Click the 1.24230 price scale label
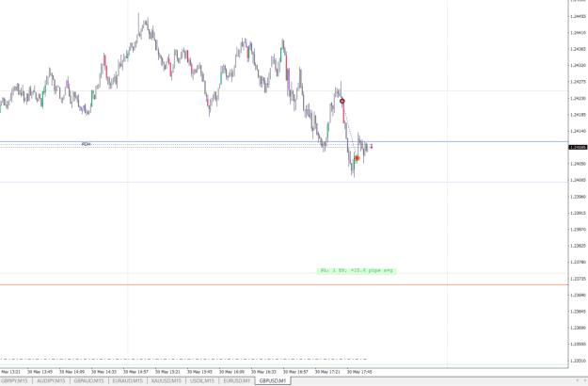Image resolution: width=588 pixels, height=386 pixels. [x=578, y=98]
